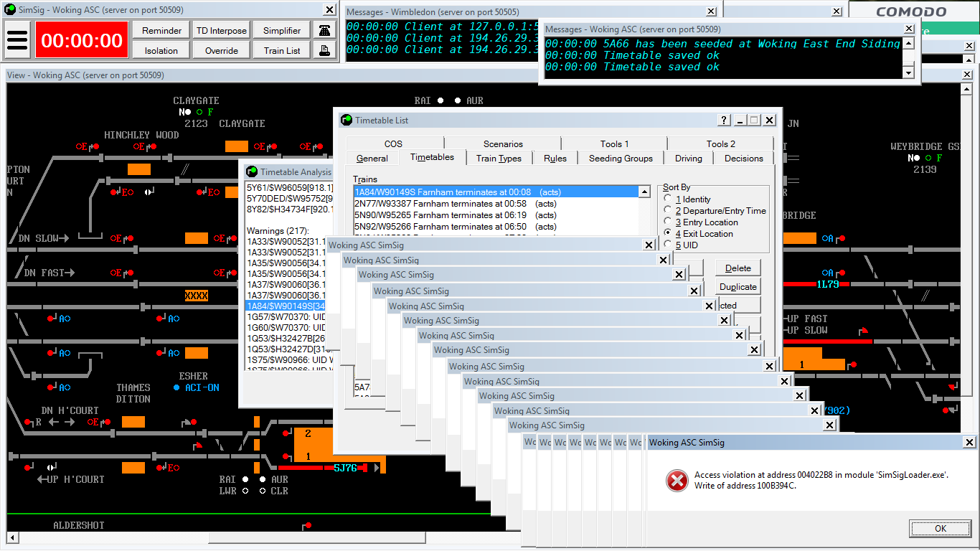The image size is (980, 551).
Task: Switch to the Driving tab
Action: coord(689,159)
